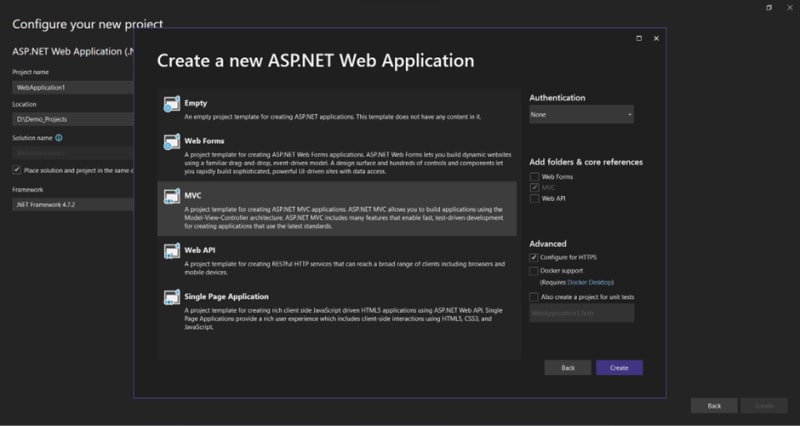Enable the Web API references checkbox
Viewport: 800px width, 426px height.
(x=534, y=198)
